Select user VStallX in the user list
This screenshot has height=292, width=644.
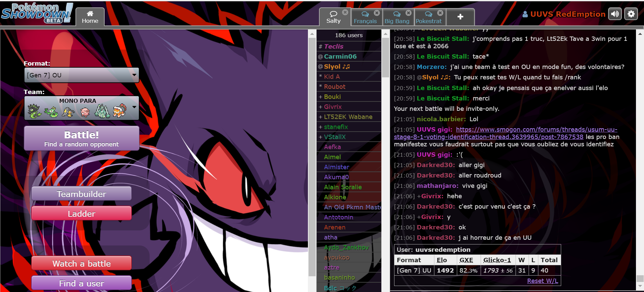[349, 137]
